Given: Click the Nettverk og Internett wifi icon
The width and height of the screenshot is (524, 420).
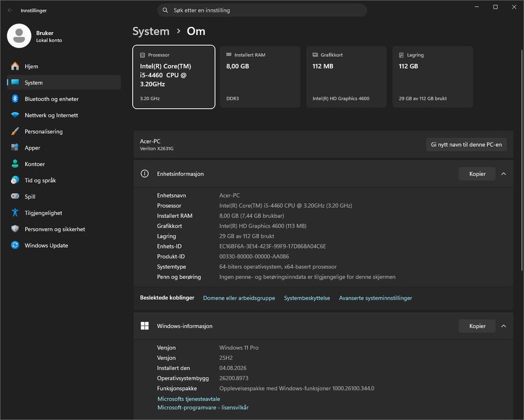Looking at the screenshot, I should tap(15, 115).
